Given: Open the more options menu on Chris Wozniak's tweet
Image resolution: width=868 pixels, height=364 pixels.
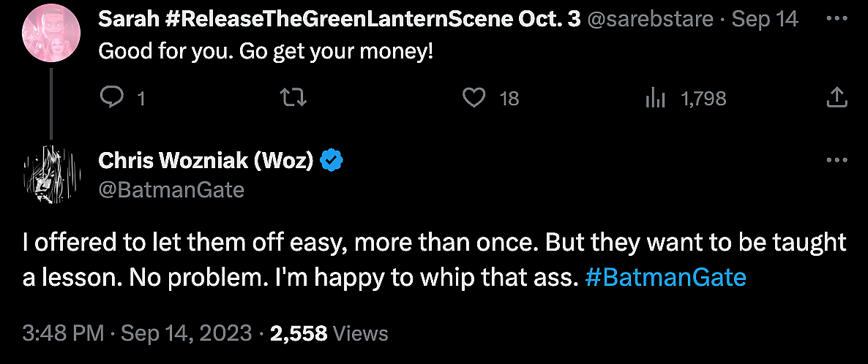Looking at the screenshot, I should [x=837, y=160].
